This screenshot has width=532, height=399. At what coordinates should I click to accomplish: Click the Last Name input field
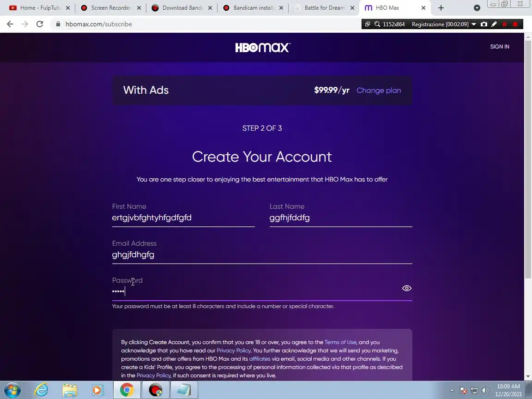pos(341,218)
